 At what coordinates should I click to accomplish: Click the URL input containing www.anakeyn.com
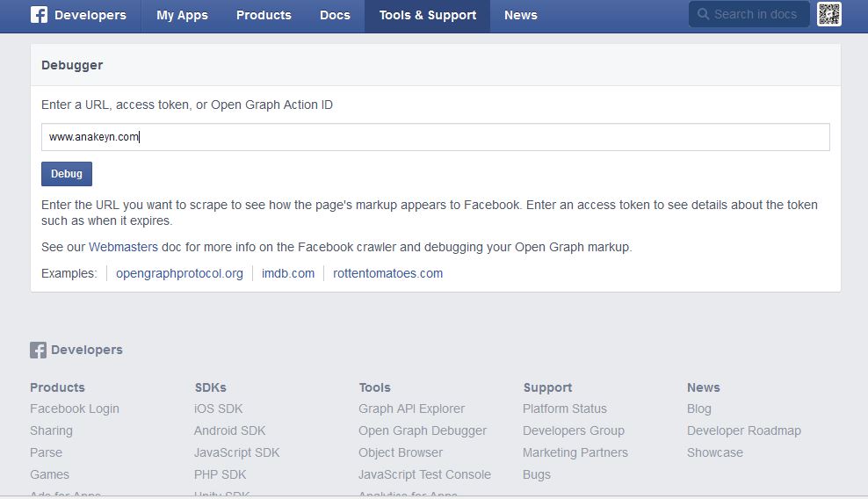pyautogui.click(x=436, y=137)
